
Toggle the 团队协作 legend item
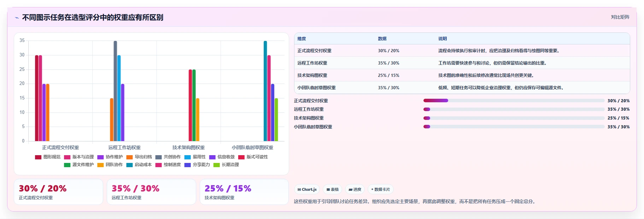(x=110, y=165)
